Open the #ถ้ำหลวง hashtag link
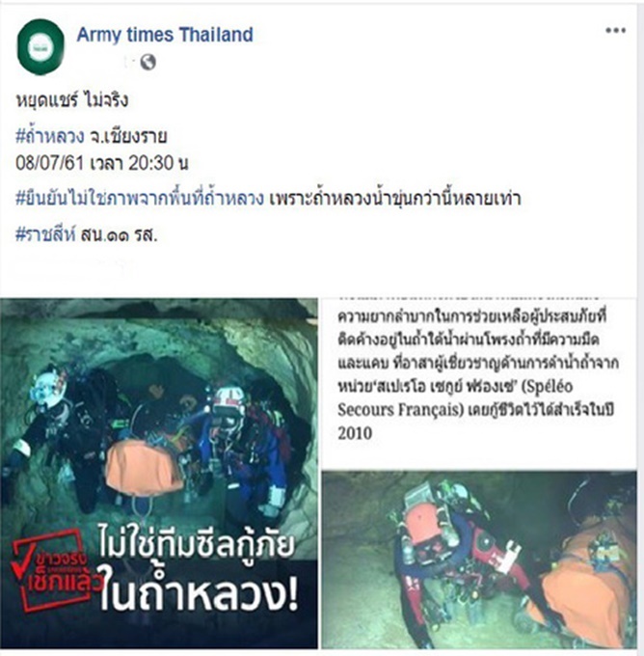 tap(50, 136)
